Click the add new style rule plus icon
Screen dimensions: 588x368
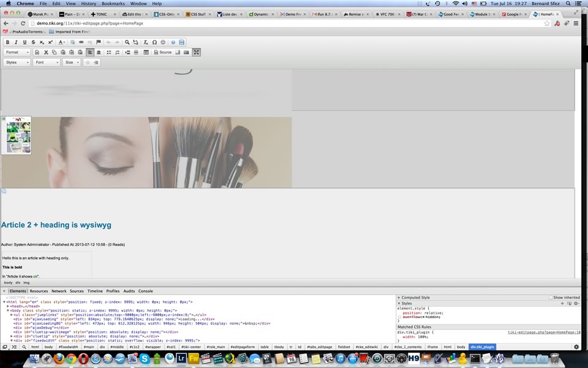(x=562, y=304)
